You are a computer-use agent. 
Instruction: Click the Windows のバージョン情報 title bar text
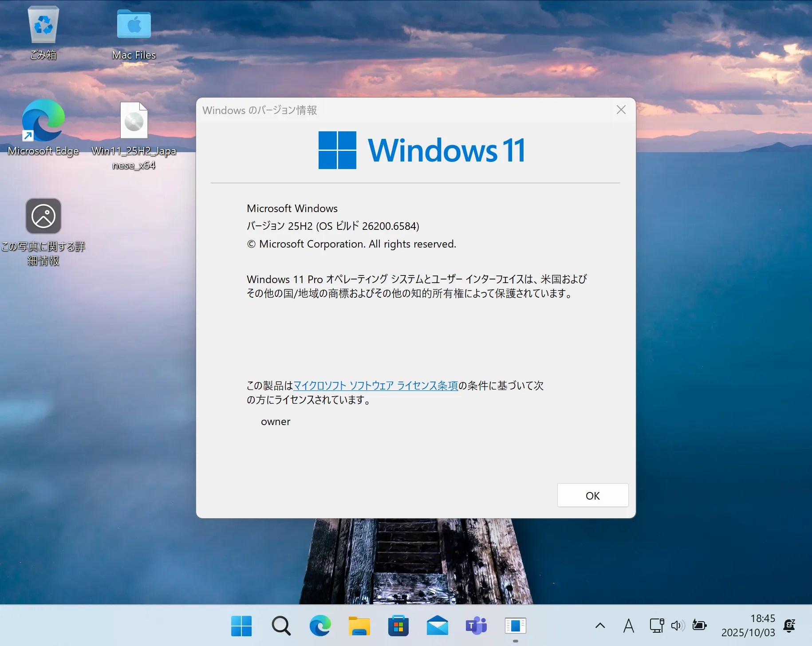260,110
